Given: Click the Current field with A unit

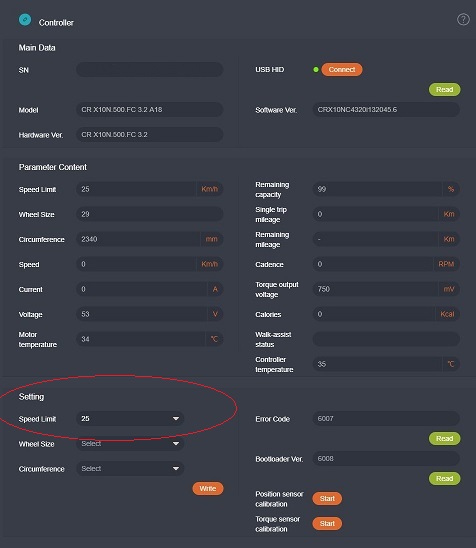Looking at the screenshot, I should 150,289.
